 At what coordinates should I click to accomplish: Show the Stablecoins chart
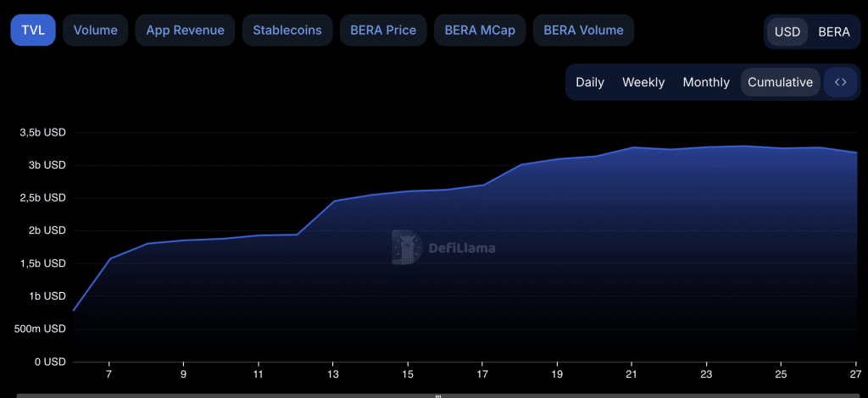[287, 30]
